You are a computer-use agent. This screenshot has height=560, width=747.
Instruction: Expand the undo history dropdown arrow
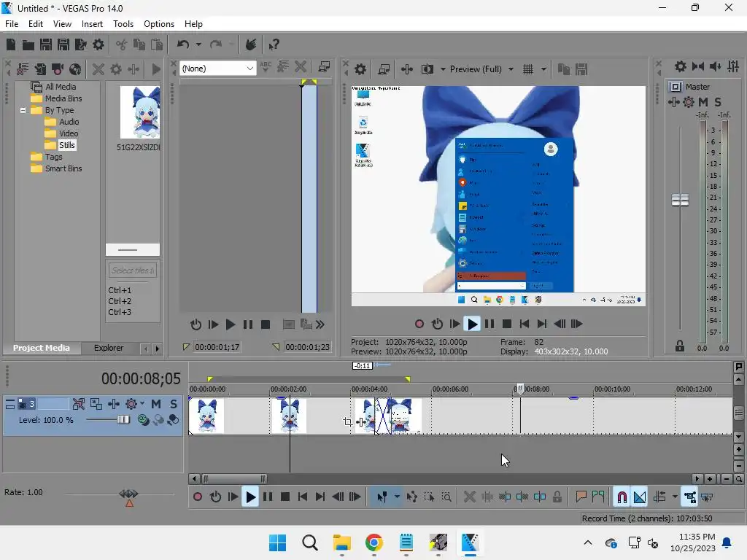pos(198,44)
